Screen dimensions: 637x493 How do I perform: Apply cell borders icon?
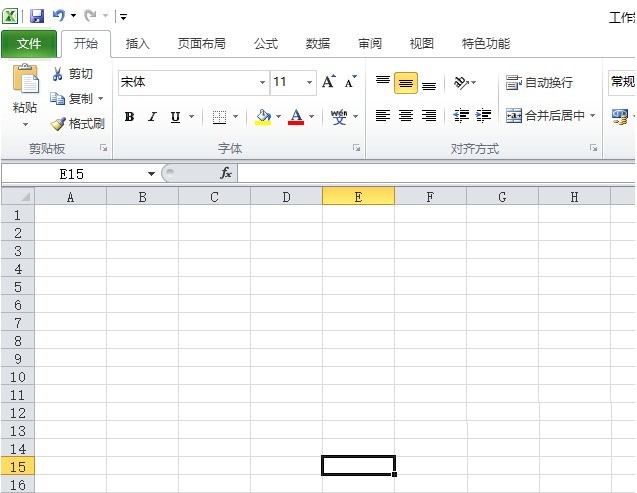pyautogui.click(x=219, y=117)
